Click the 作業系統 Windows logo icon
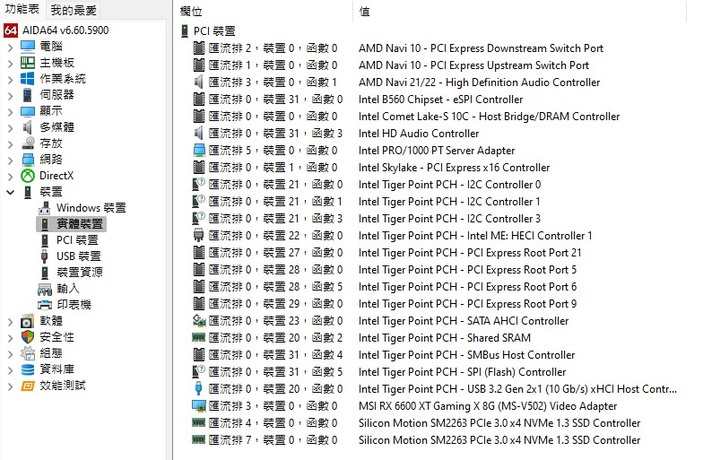The width and height of the screenshot is (720, 460). point(28,79)
